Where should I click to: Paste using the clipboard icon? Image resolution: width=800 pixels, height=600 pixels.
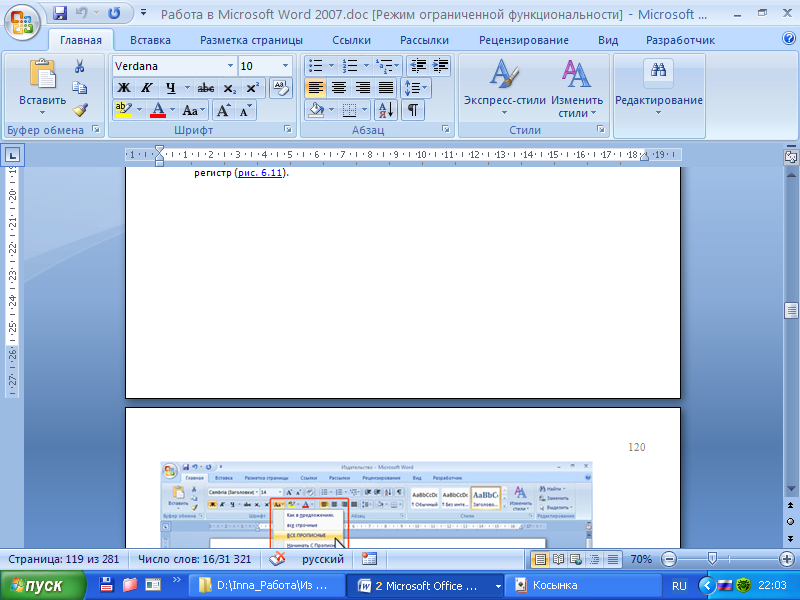click(42, 74)
